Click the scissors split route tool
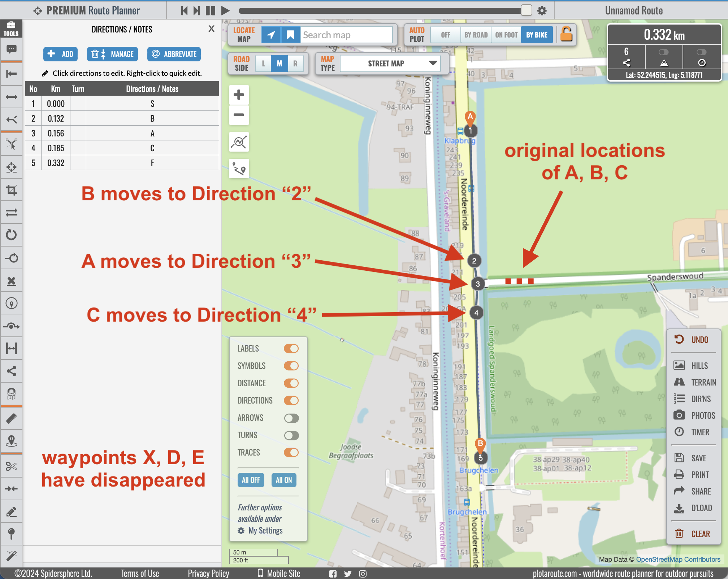The image size is (728, 579). (x=11, y=466)
